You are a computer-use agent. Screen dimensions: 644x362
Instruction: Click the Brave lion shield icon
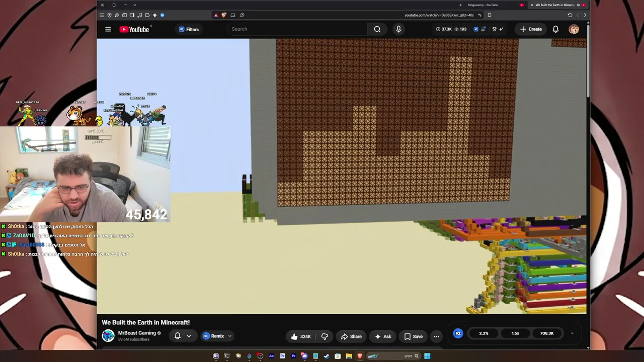(x=224, y=15)
